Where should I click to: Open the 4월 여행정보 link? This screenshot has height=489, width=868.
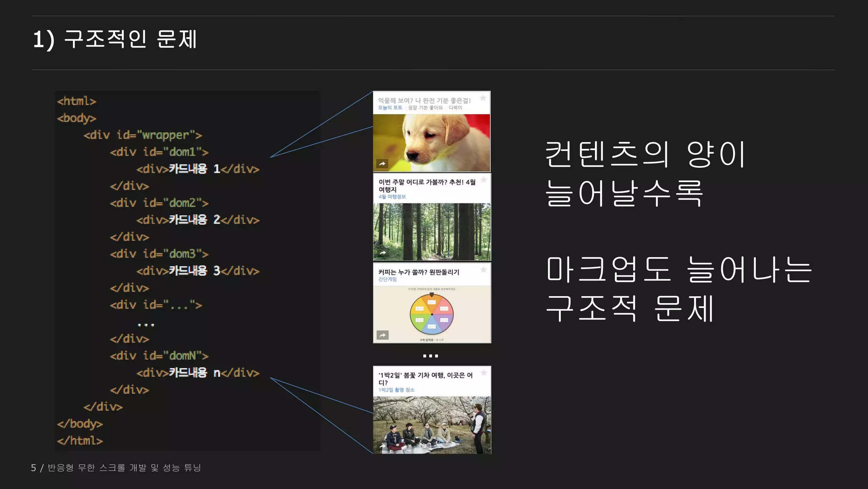click(392, 197)
